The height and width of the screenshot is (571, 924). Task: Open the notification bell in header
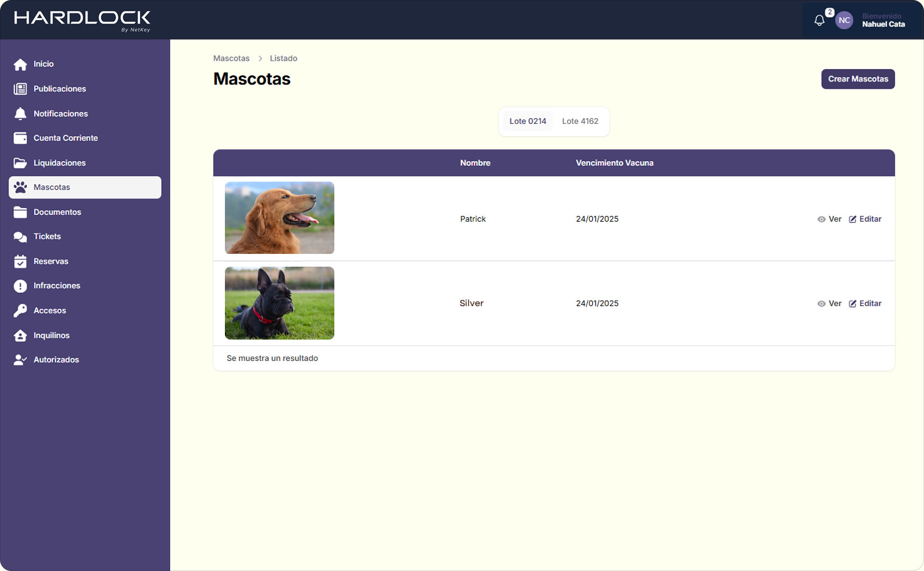pyautogui.click(x=819, y=21)
